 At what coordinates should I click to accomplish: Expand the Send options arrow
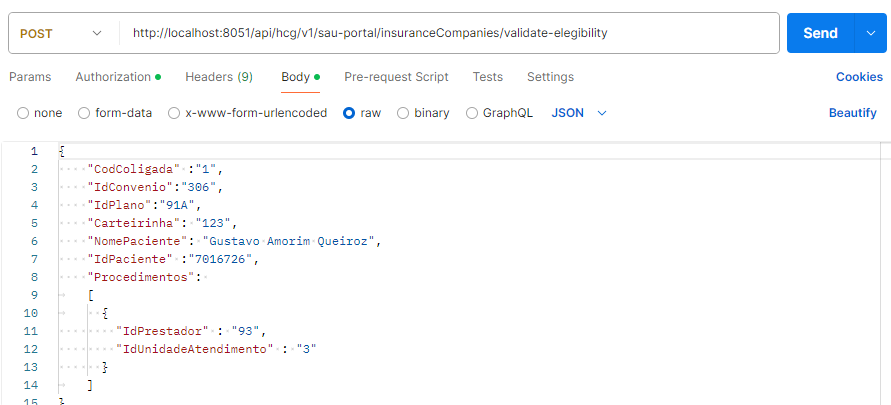pyautogui.click(x=869, y=33)
